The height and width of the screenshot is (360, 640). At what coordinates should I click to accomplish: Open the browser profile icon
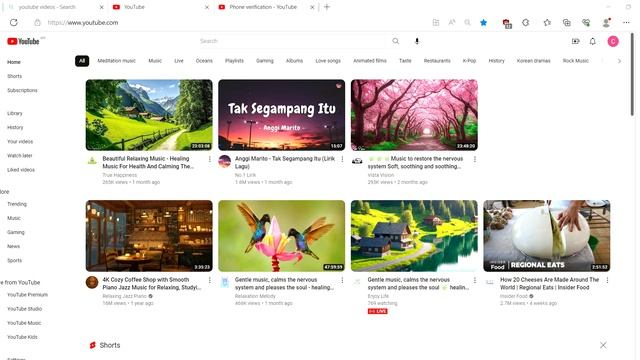point(607,22)
